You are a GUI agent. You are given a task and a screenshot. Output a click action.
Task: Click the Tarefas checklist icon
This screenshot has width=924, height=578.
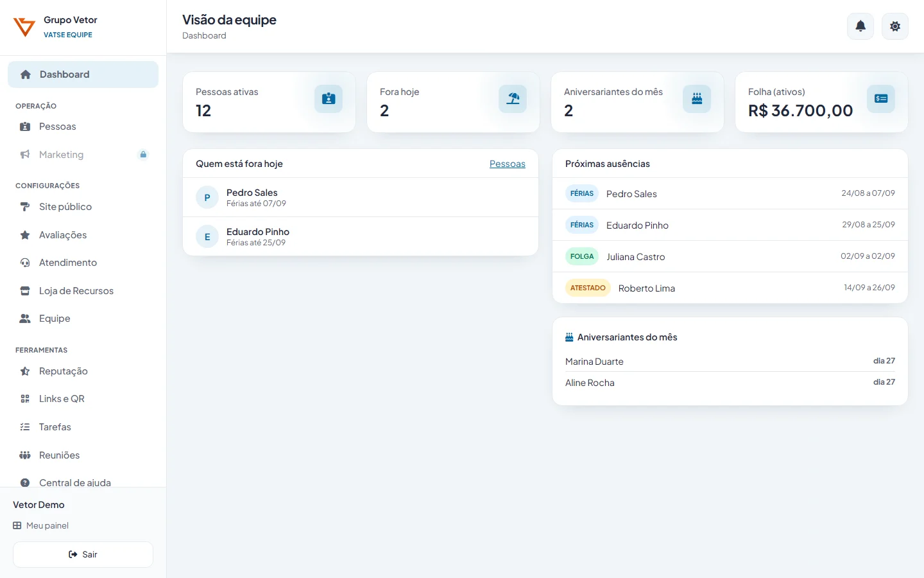pos(25,427)
